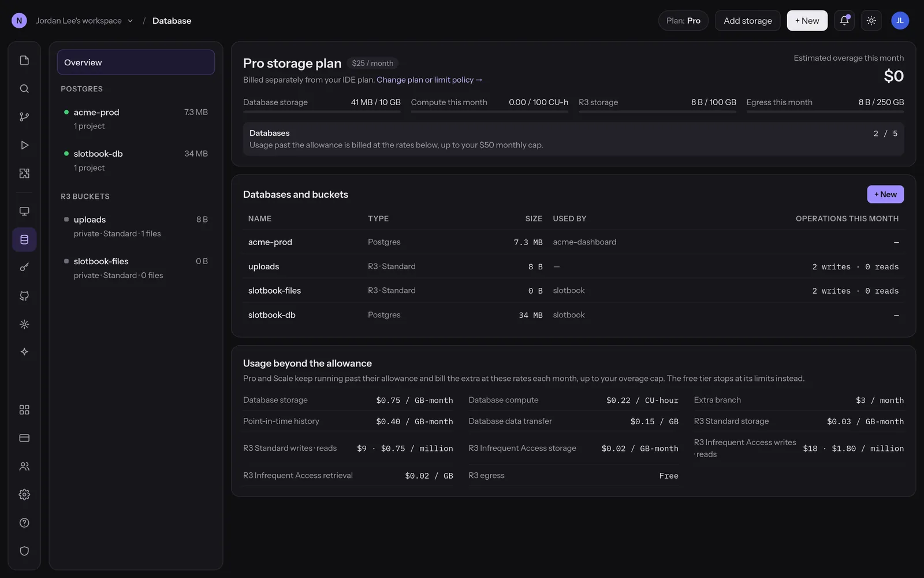This screenshot has height=578, width=924.
Task: Open the credit card billing icon
Action: 24,438
